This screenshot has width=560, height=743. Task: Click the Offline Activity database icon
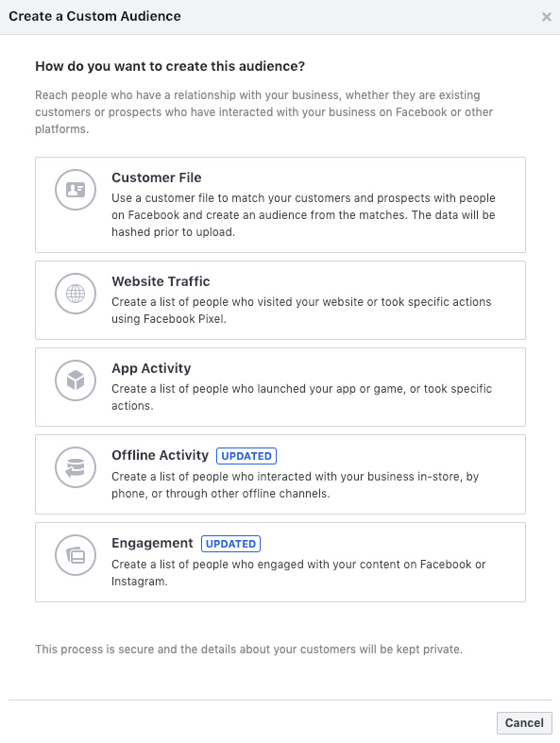click(76, 467)
